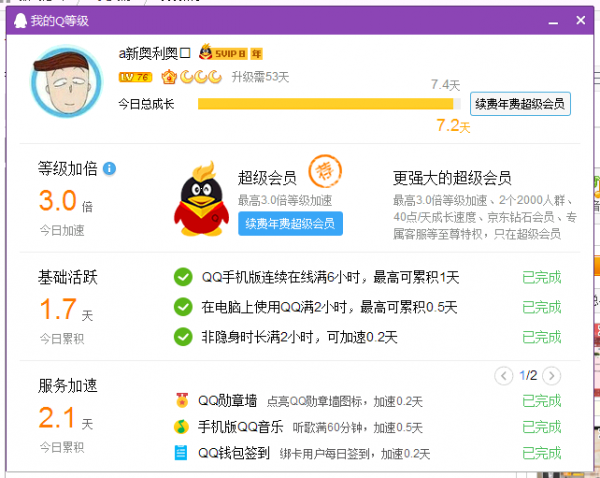This screenshot has width=600, height=478.
Task: Click green check for 非隐身时长满2小时
Action: pos(183,337)
